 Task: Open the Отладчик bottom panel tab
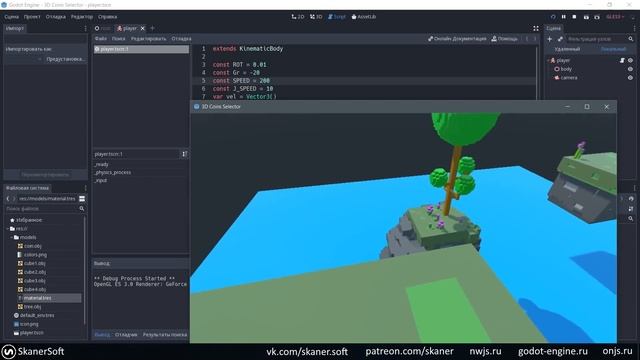coord(126,335)
